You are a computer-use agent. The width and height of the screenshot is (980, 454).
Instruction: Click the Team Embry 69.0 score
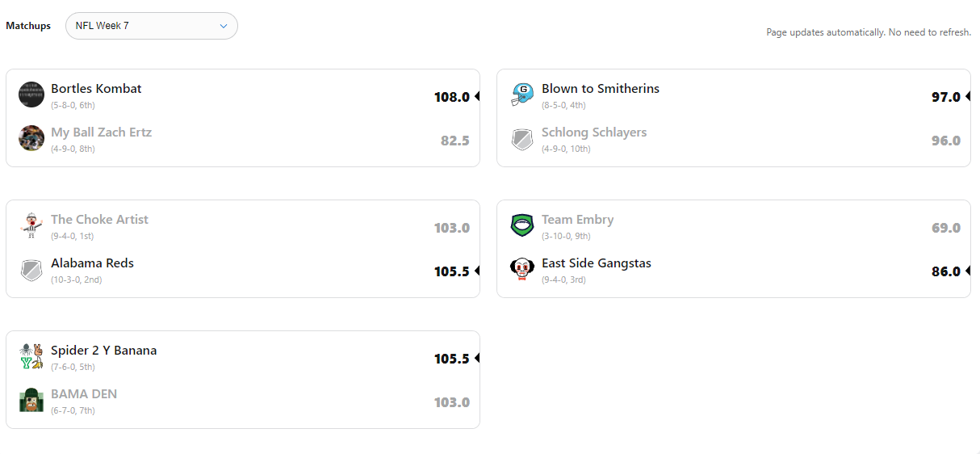coord(945,228)
